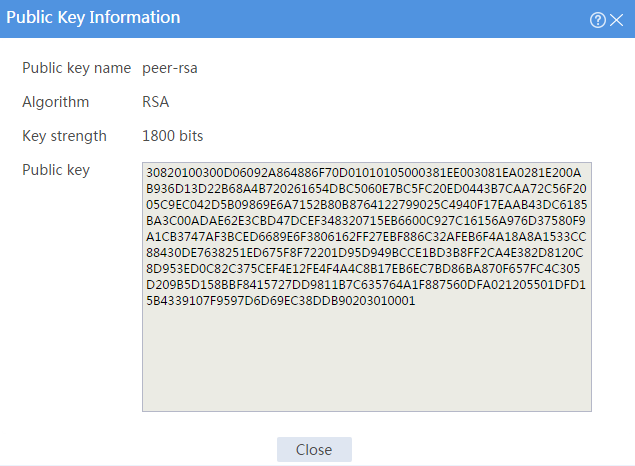The image size is (635, 466).
Task: Click the Close button
Action: click(314, 449)
